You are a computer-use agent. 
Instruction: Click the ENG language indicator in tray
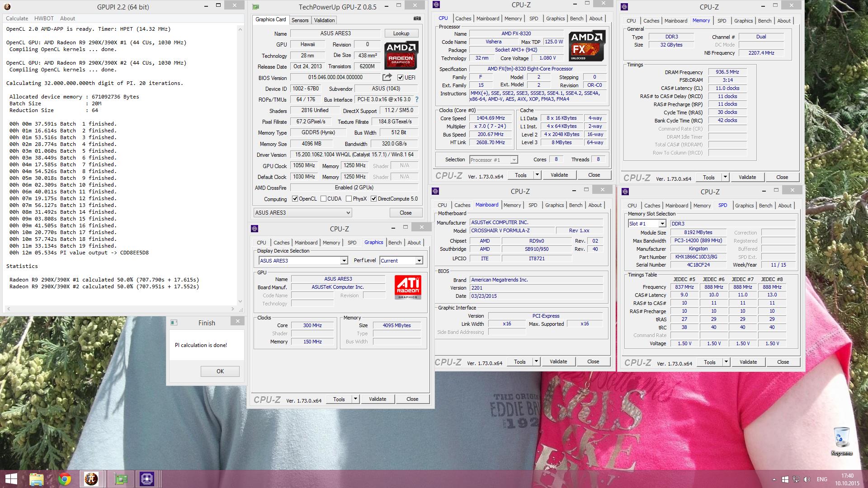point(822,479)
